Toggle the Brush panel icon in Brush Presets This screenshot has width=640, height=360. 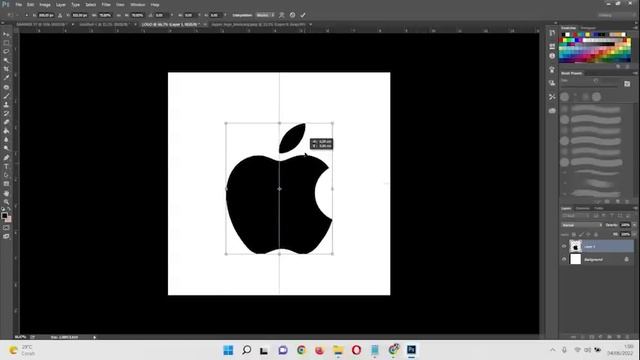coord(627,84)
